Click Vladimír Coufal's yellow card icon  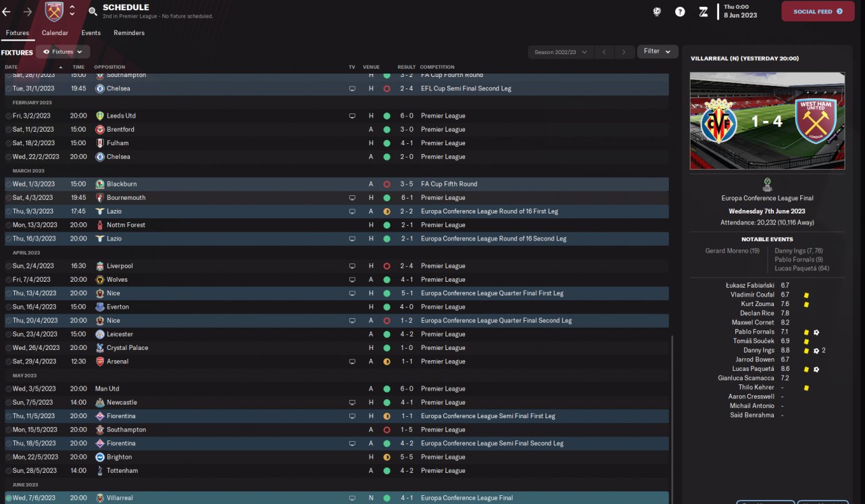pos(806,295)
